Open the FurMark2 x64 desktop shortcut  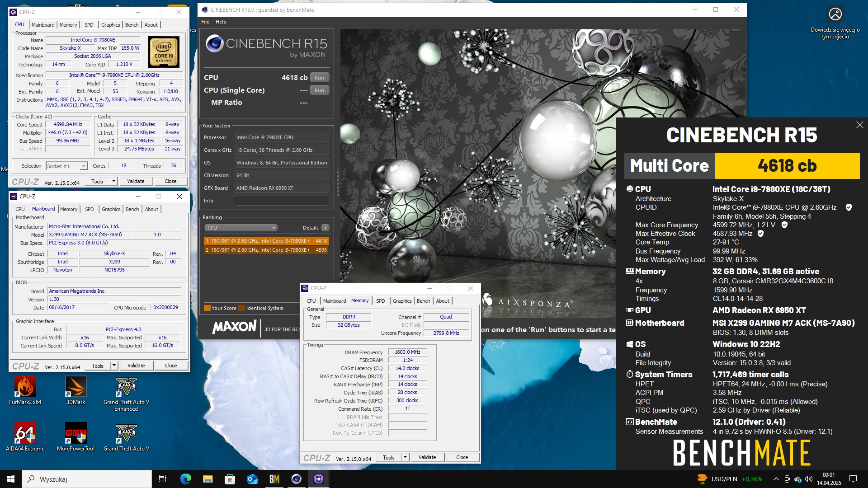(x=25, y=391)
